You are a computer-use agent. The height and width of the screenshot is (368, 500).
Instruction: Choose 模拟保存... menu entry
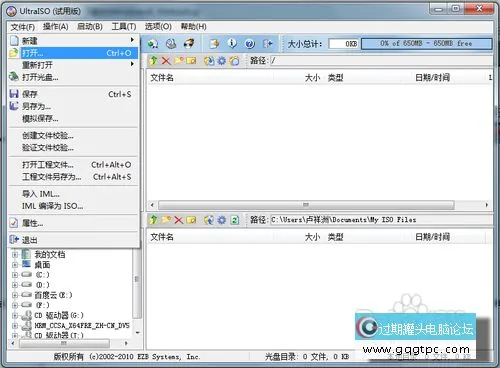coord(73,118)
